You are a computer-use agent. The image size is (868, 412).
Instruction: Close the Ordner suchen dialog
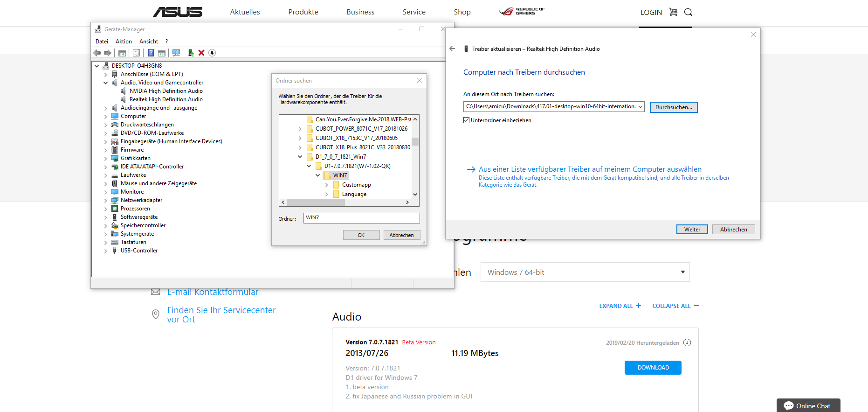point(420,80)
